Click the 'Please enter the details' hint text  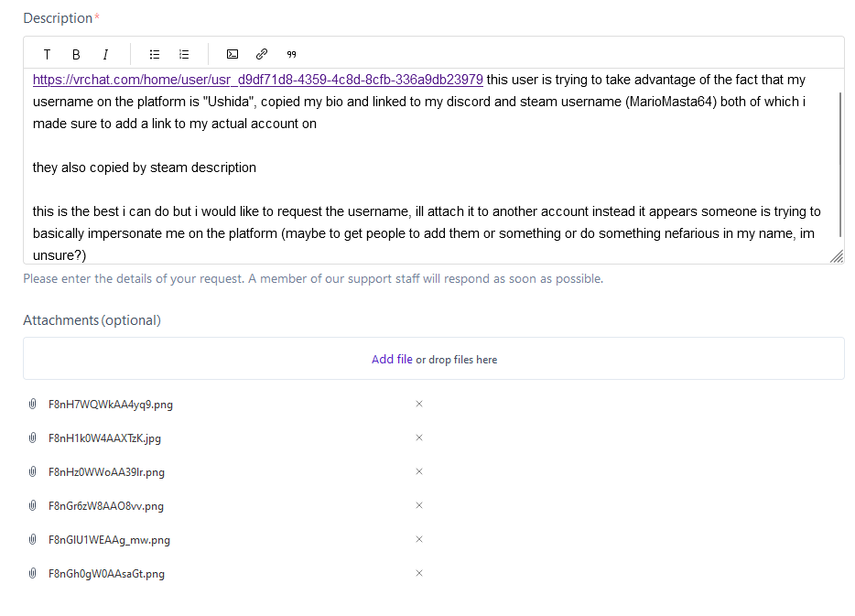313,278
